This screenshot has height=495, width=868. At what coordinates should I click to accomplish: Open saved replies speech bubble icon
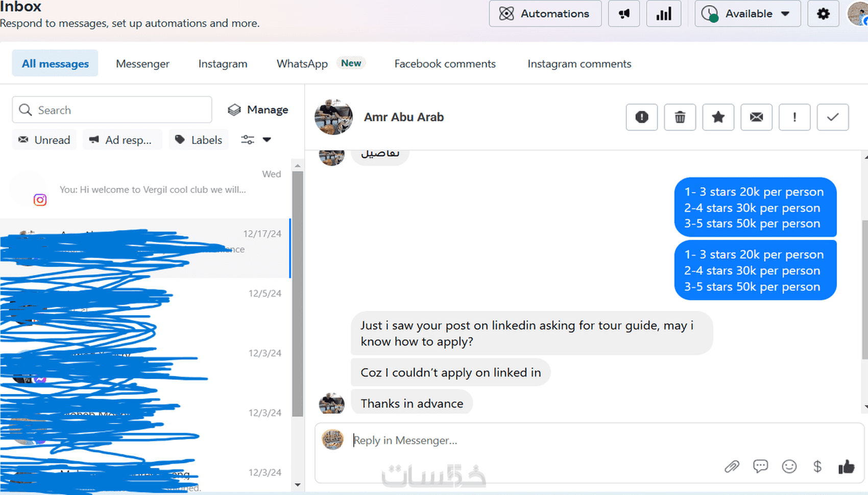point(760,466)
